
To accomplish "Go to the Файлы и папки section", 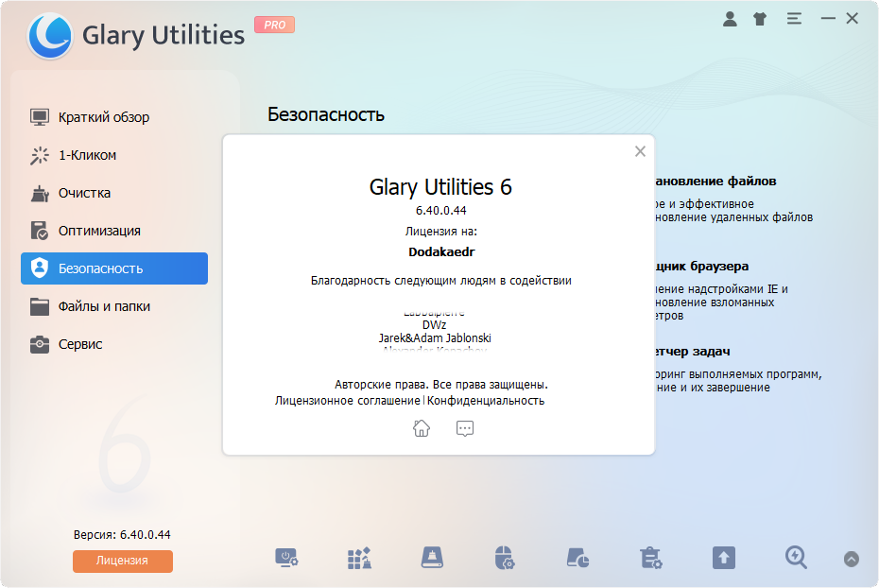I will 104,306.
